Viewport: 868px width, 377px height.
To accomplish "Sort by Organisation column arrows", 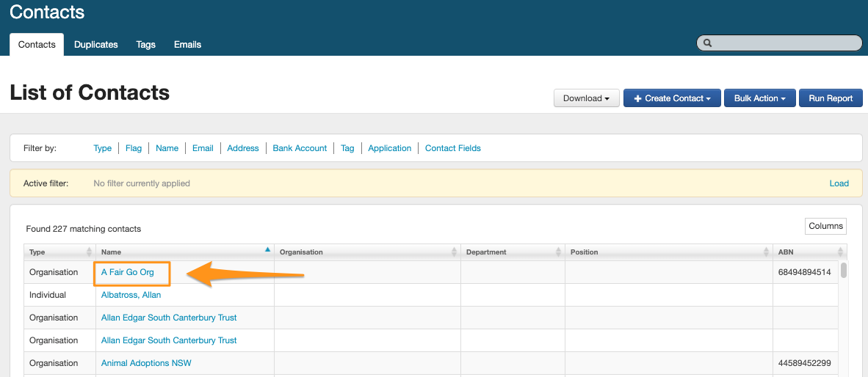I will click(454, 252).
